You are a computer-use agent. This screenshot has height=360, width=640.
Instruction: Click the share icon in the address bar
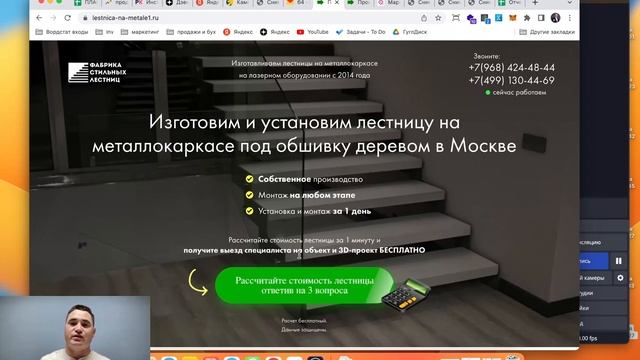(x=424, y=18)
